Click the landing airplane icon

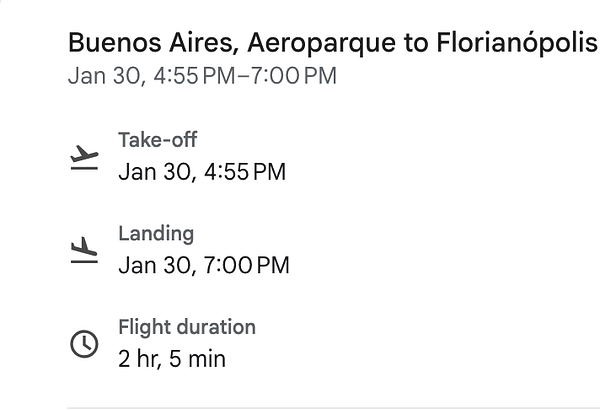click(x=85, y=250)
